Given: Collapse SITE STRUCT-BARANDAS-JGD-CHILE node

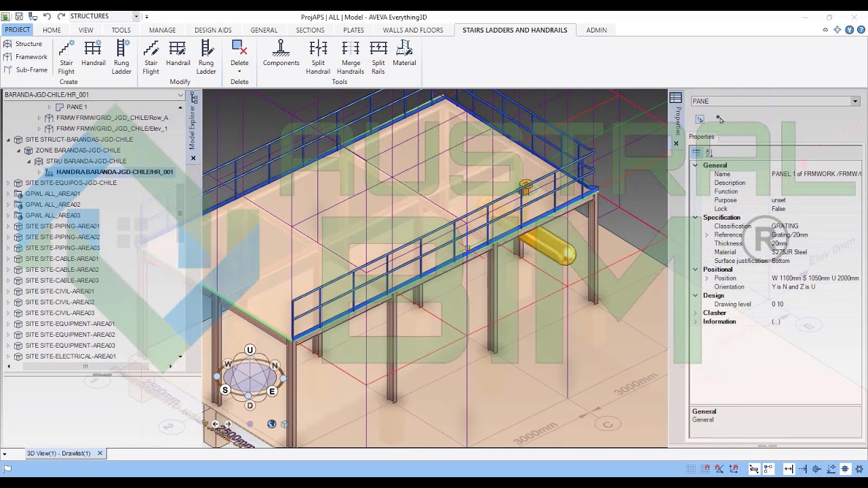Looking at the screenshot, I should [8, 140].
